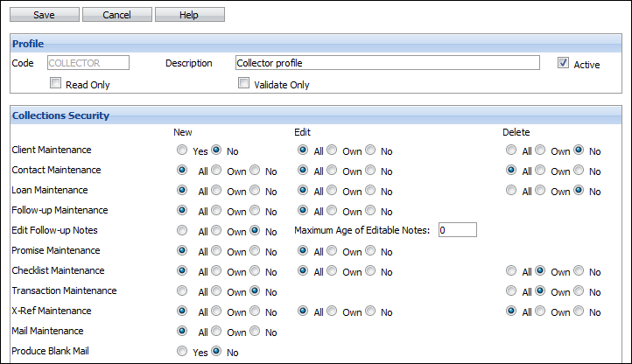Click the Save button

click(45, 15)
